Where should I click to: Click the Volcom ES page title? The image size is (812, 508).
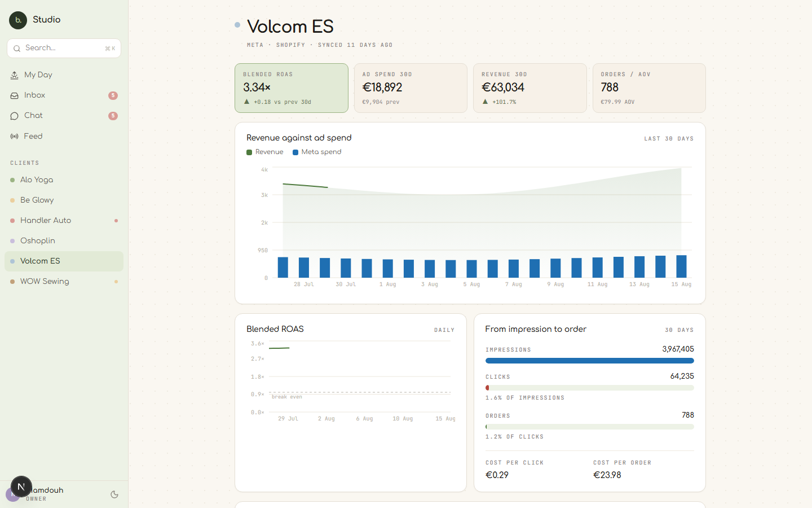point(290,27)
